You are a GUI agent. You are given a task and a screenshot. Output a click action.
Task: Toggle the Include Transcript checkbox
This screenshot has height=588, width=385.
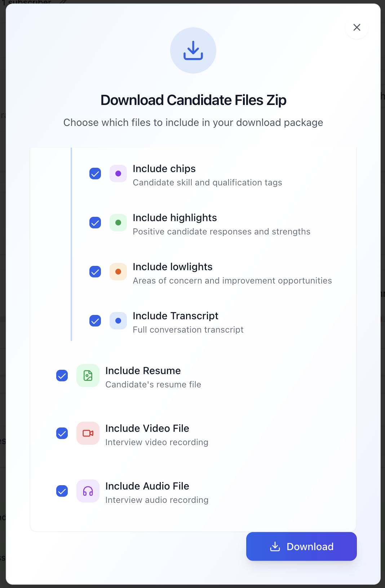[x=95, y=321]
